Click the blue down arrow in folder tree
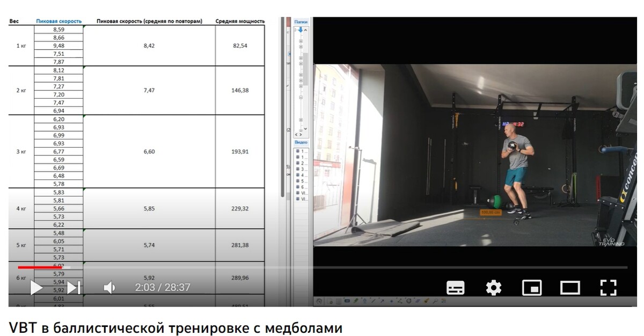The height and width of the screenshot is (336, 644). (301, 30)
